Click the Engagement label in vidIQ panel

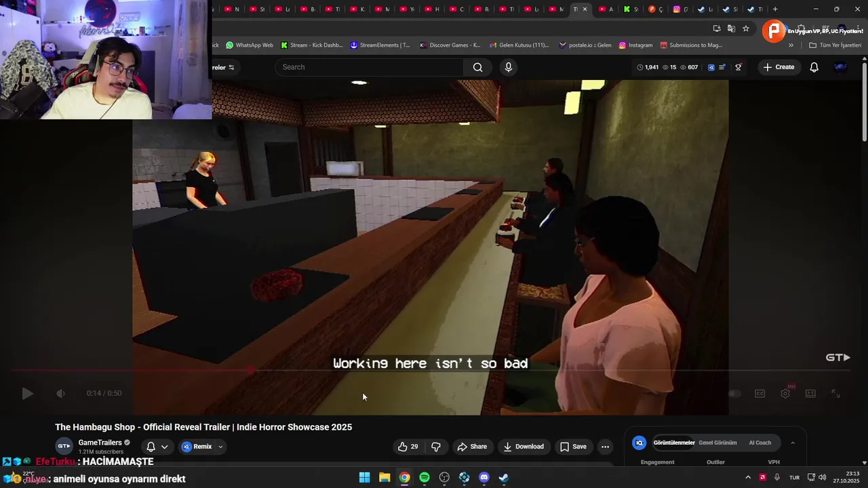[657, 462]
